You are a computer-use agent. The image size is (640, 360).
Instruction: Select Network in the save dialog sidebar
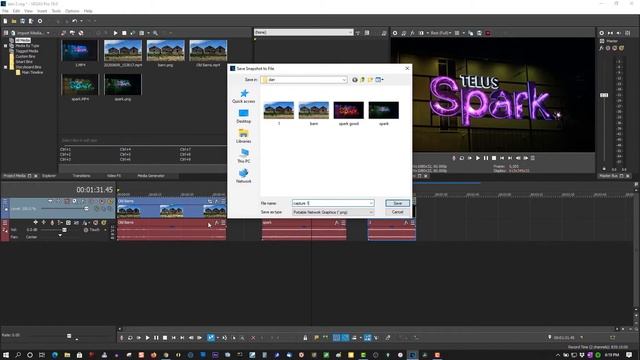coord(244,176)
